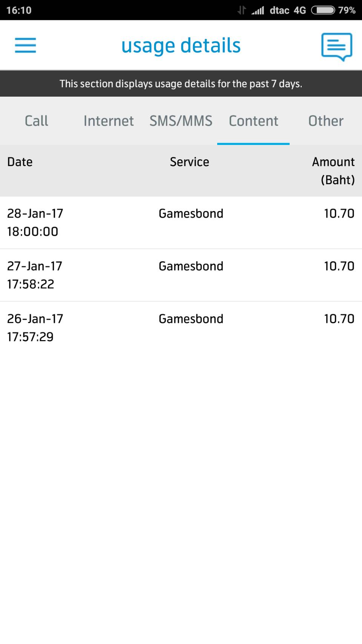The image size is (362, 644).
Task: Select the 28-Jan-17 Gamesbond entry
Action: [x=181, y=222]
